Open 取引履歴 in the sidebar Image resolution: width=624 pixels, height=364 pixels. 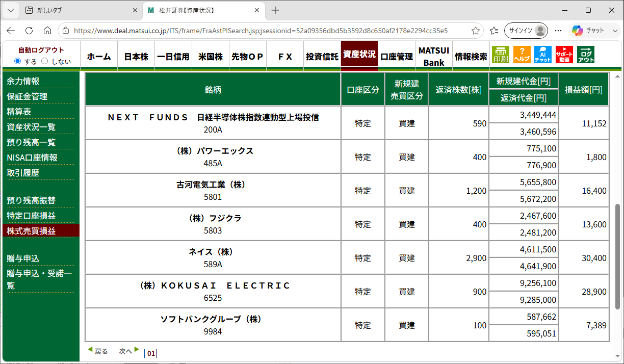click(23, 173)
